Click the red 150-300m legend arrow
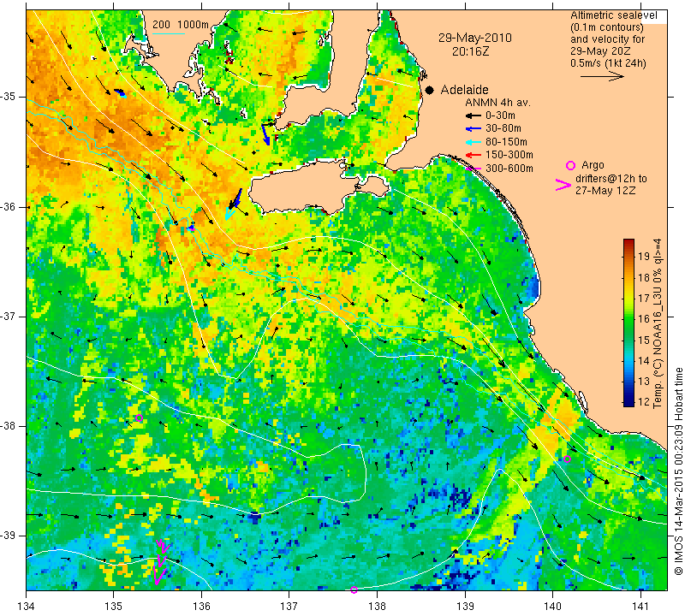This screenshot has width=685, height=616. (x=474, y=155)
